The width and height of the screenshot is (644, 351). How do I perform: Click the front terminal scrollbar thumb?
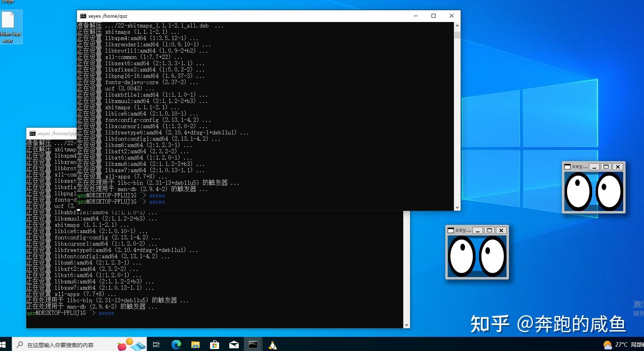tap(457, 35)
